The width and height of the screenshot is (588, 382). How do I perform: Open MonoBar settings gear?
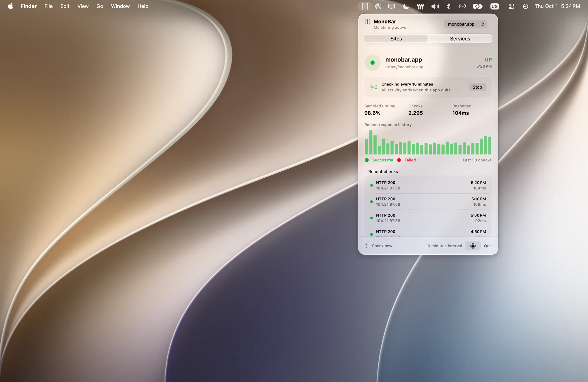click(x=473, y=246)
